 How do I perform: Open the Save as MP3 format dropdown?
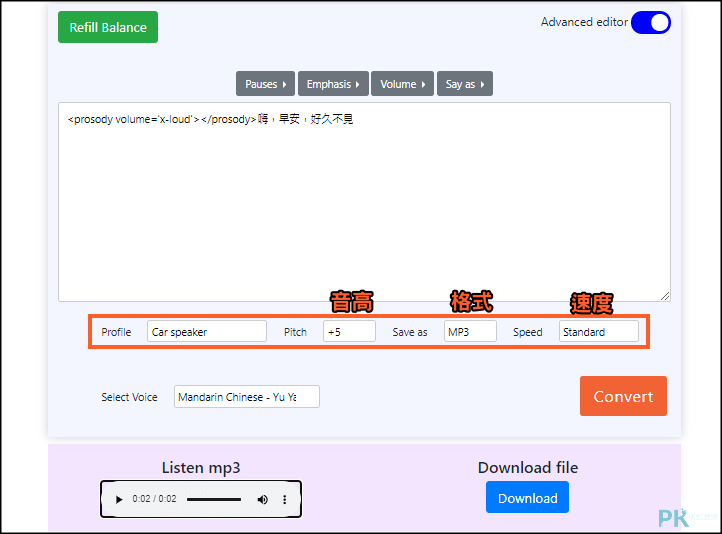470,331
